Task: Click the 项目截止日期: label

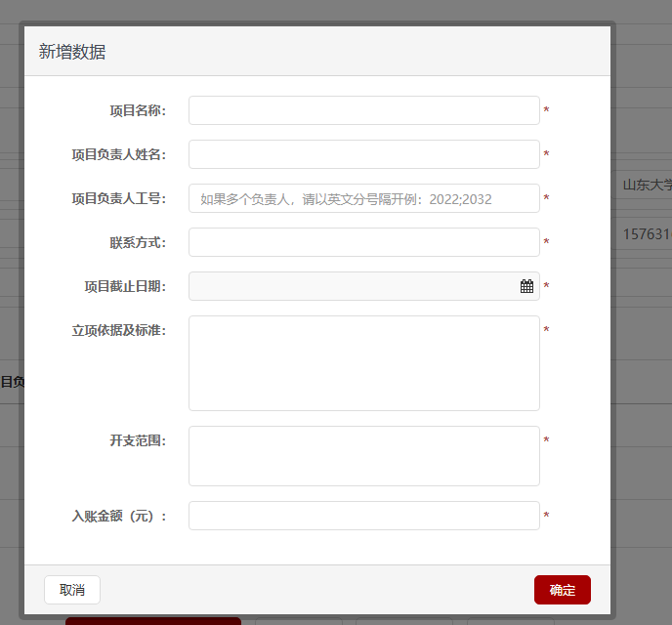Action: tap(125, 286)
